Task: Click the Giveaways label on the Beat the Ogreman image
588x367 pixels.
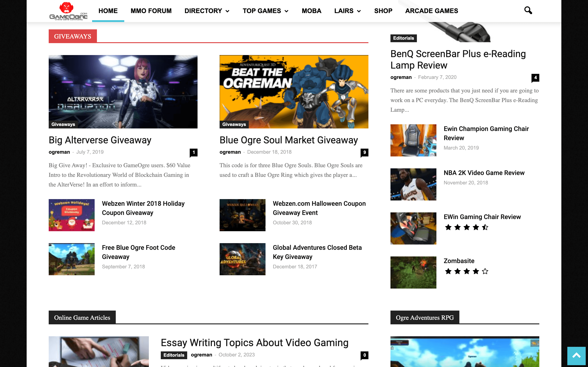Action: tap(234, 124)
